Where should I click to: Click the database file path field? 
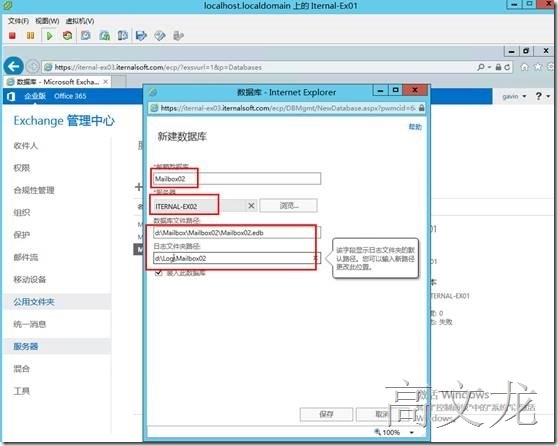237,233
